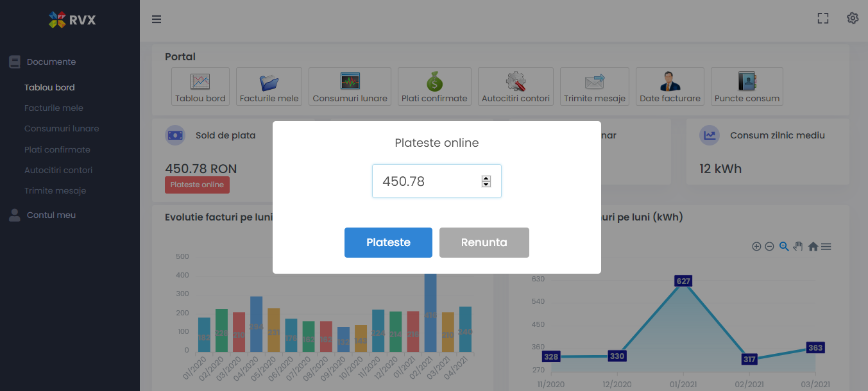Click the 02/2021 tallest bar

point(430,312)
